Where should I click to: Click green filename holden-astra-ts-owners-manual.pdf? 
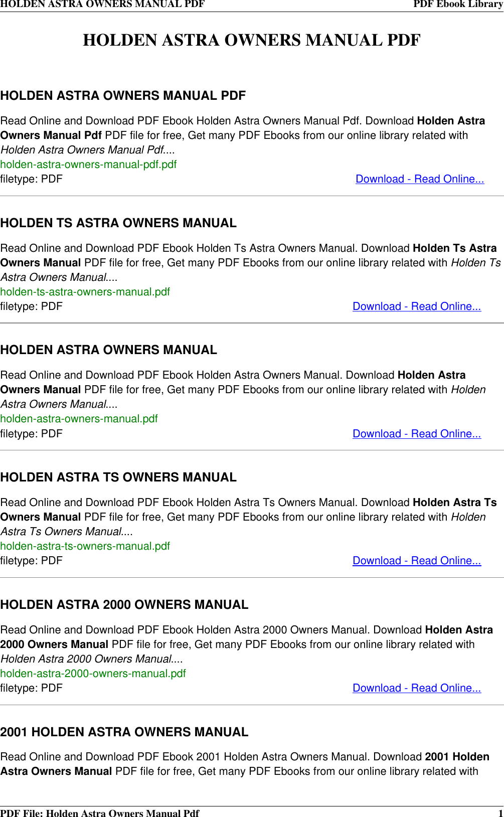(85, 546)
